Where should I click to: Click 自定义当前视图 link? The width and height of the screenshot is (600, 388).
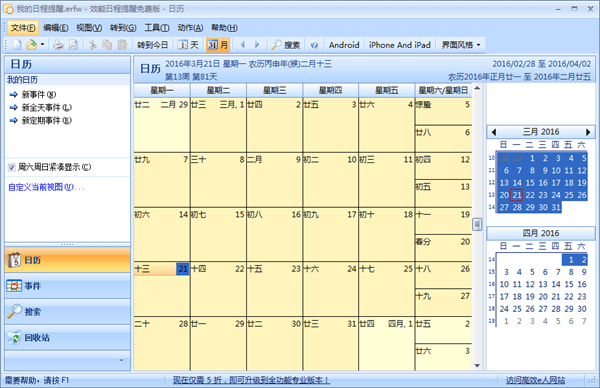pyautogui.click(x=46, y=187)
